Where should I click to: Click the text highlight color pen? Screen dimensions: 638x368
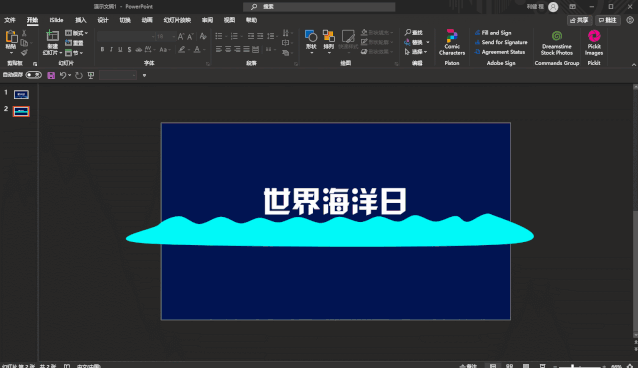tap(181, 50)
